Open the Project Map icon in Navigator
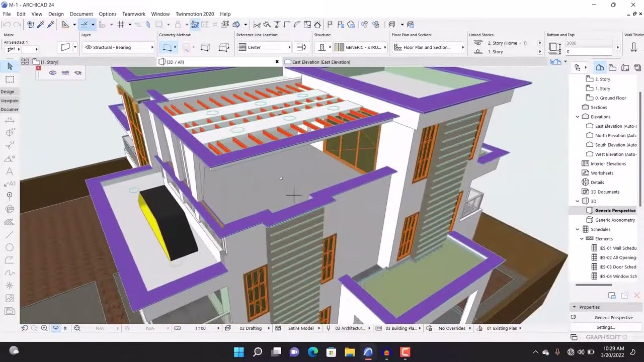Screen dimensions: 644x362 600,67
